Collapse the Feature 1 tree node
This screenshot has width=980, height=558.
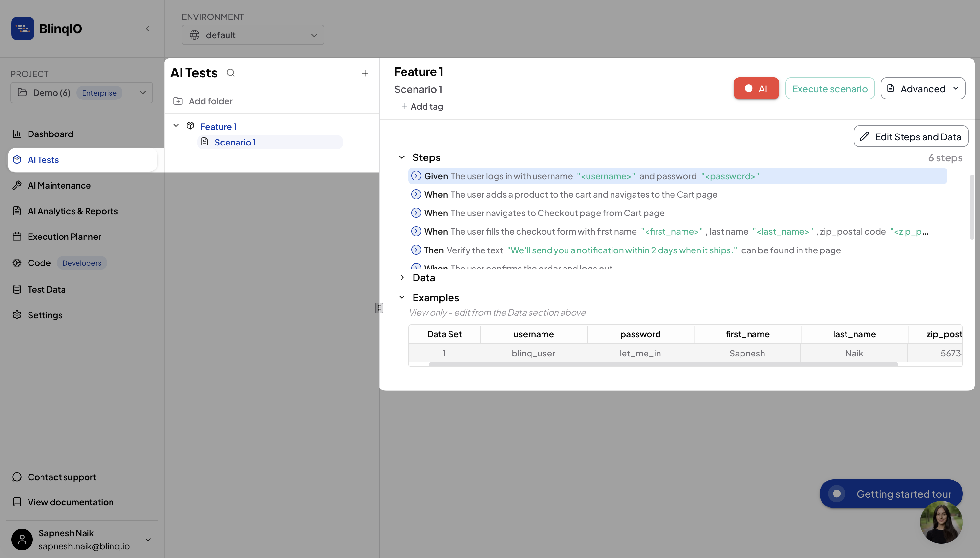pyautogui.click(x=176, y=126)
